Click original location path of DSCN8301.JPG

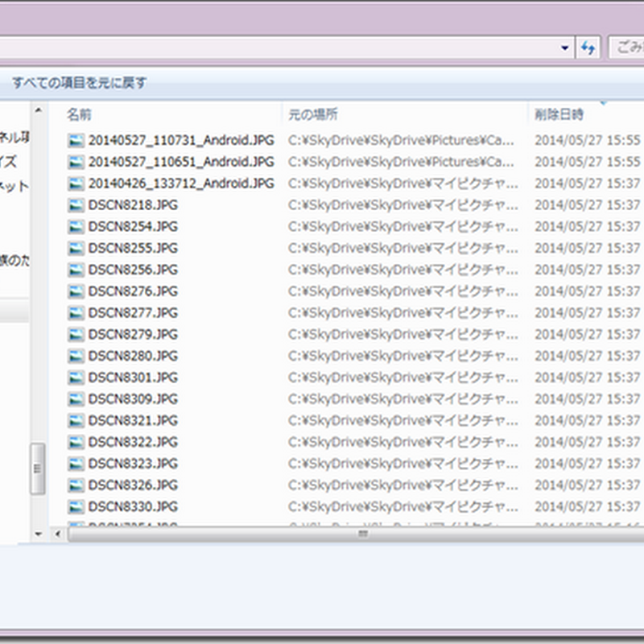403,378
